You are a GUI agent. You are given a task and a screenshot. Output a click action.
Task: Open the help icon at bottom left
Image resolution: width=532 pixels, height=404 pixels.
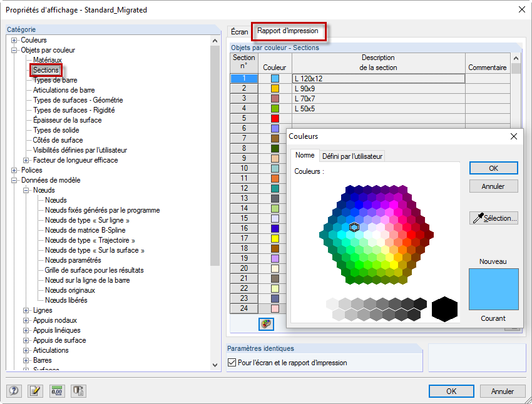click(14, 391)
